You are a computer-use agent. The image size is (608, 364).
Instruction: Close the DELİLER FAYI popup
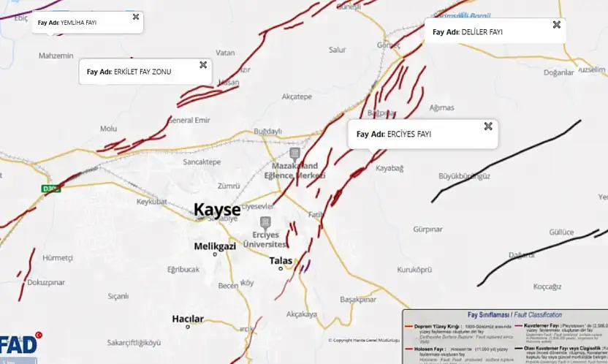(x=557, y=24)
